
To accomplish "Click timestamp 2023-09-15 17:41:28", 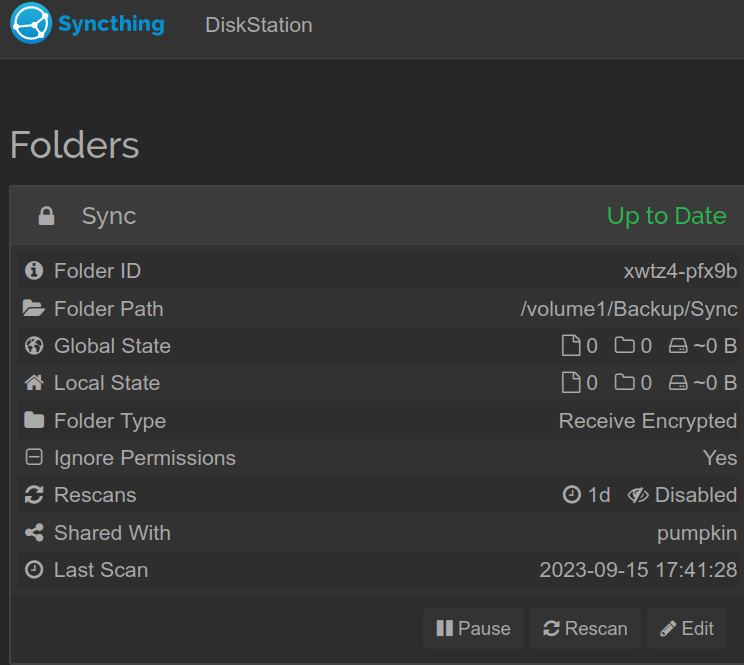I will pos(638,570).
